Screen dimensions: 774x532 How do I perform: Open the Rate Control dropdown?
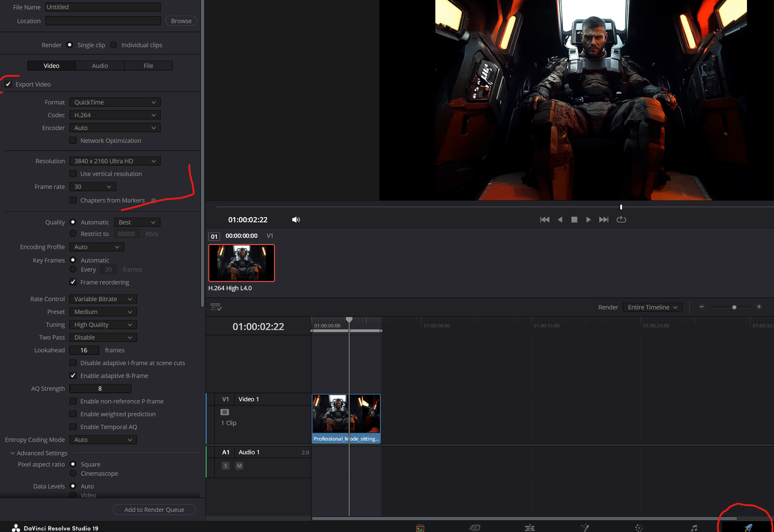coord(103,299)
